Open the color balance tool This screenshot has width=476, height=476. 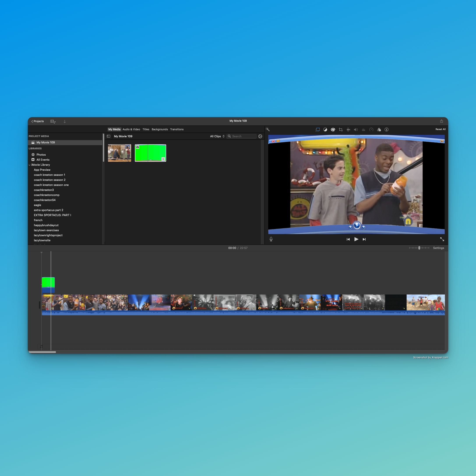(325, 130)
